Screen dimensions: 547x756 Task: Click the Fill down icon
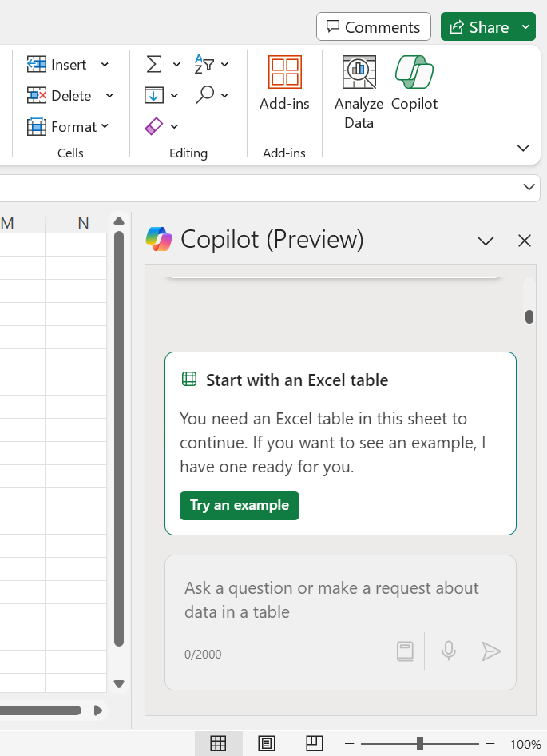pos(154,95)
